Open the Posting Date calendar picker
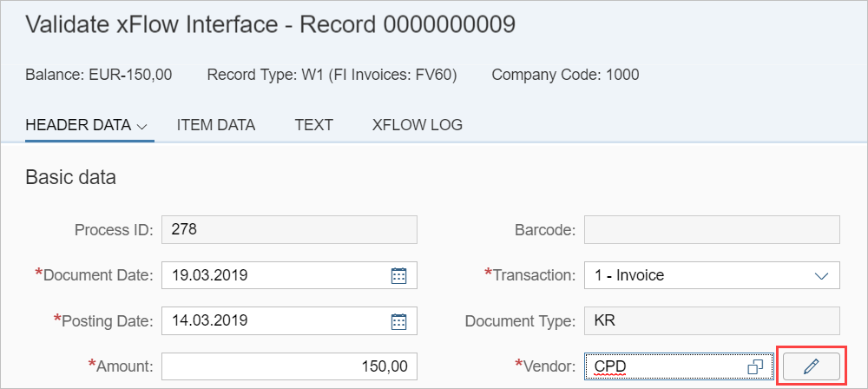This screenshot has width=868, height=389. (x=398, y=320)
